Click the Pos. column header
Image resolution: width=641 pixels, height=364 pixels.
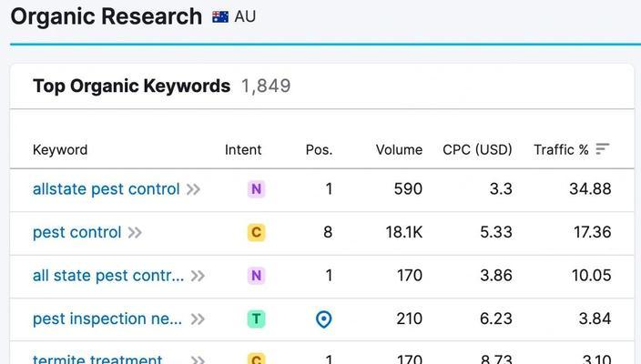pos(319,149)
